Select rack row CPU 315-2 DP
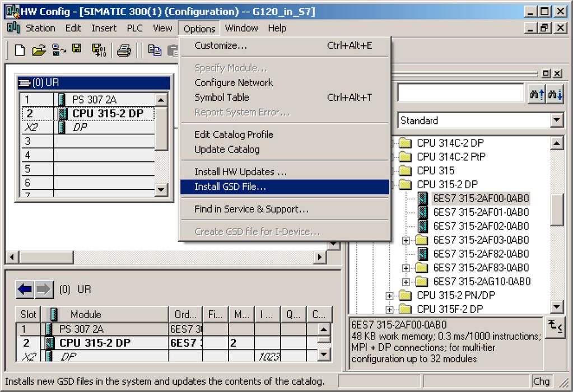Viewport: 573px width, 392px height. 88,113
